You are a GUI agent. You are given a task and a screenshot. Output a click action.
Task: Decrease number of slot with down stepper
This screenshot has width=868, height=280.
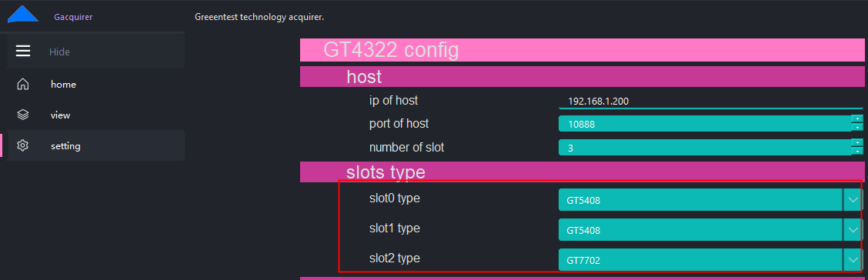tap(857, 151)
